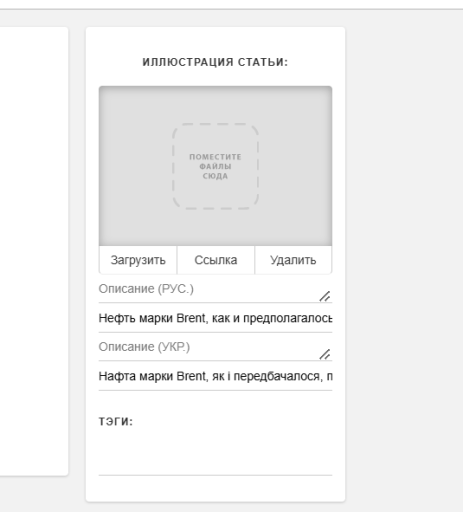Click the Тэги: label

click(116, 421)
